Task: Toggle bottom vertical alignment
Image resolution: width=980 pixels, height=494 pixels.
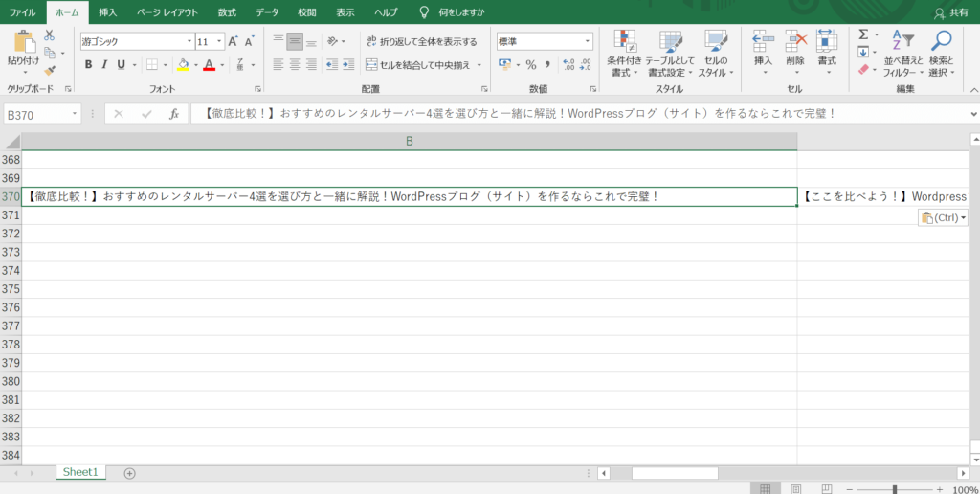Action: coord(311,42)
